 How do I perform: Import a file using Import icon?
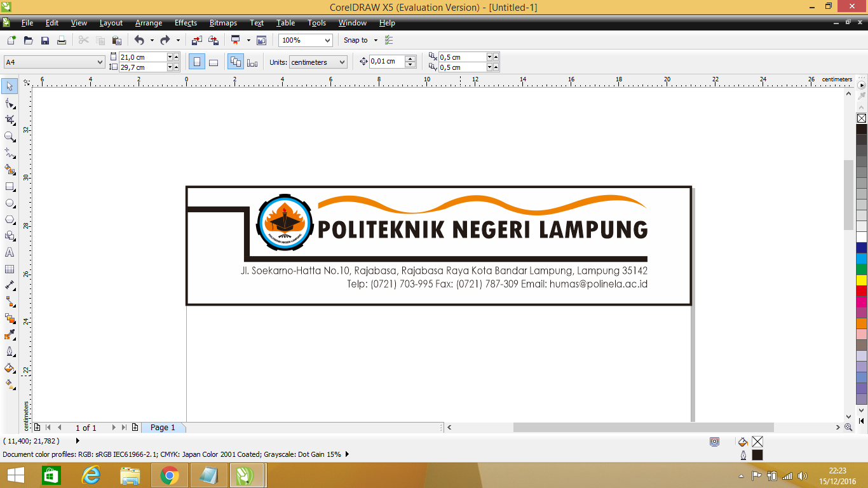click(x=197, y=40)
